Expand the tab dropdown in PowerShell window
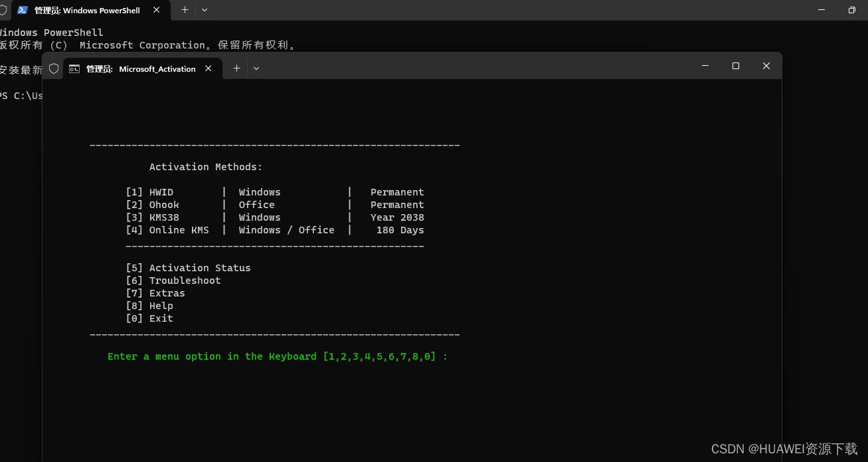This screenshot has height=462, width=868. [205, 10]
